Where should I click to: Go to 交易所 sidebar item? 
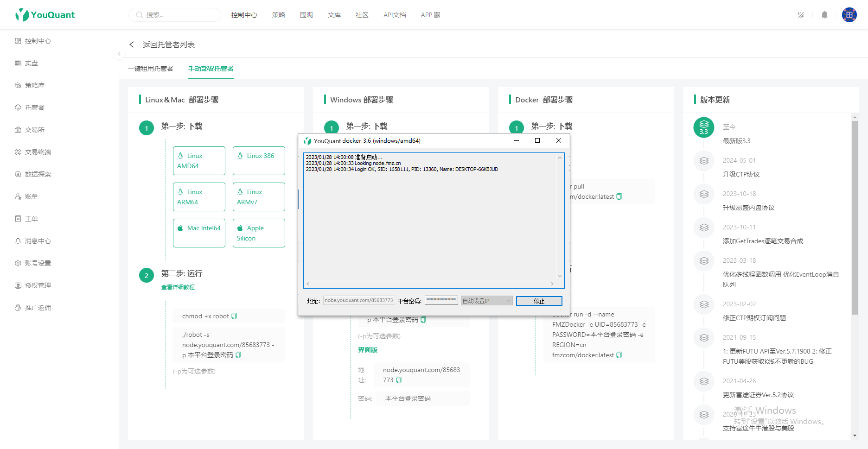pyautogui.click(x=34, y=130)
